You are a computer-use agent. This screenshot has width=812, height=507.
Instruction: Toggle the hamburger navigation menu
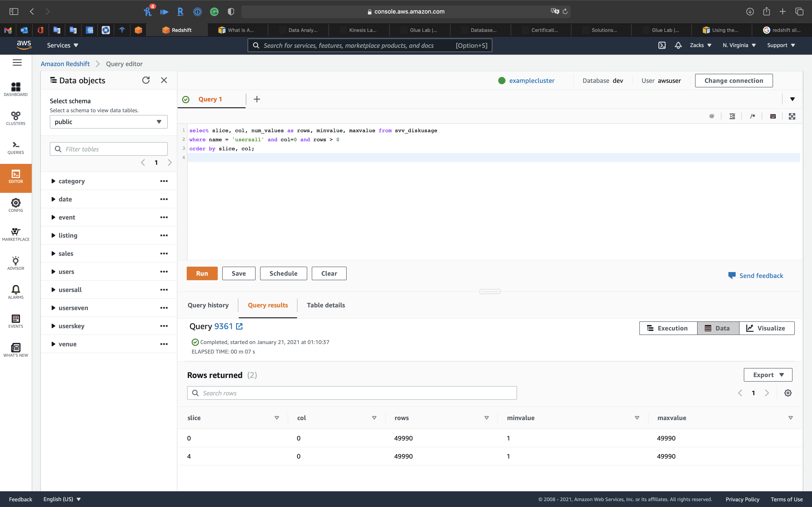tap(17, 63)
